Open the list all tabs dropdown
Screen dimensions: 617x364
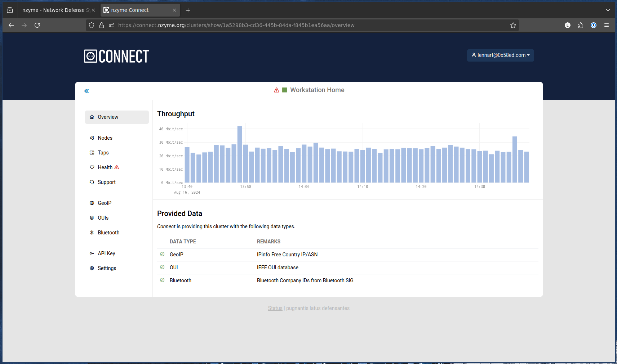click(608, 10)
